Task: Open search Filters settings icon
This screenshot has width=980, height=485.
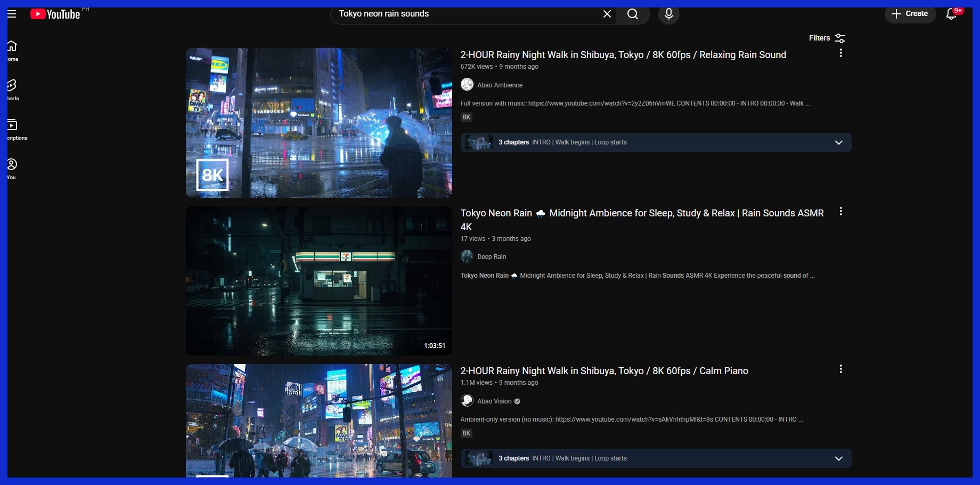Action: tap(840, 38)
